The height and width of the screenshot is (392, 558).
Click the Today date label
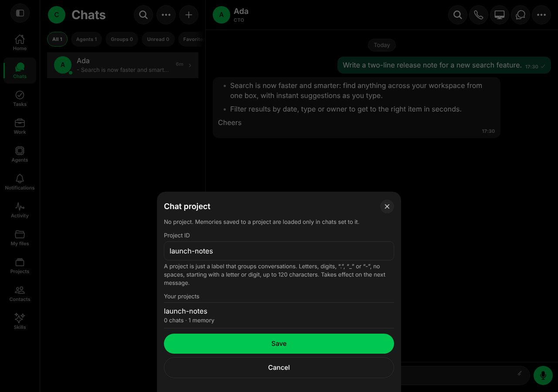[x=382, y=45]
